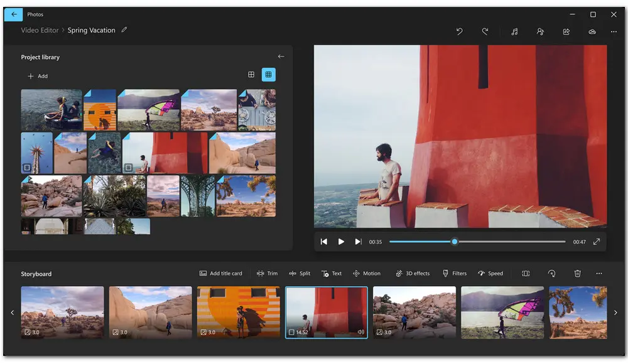Open the Text tool for the selected clip
The image size is (628, 364).
pyautogui.click(x=332, y=273)
